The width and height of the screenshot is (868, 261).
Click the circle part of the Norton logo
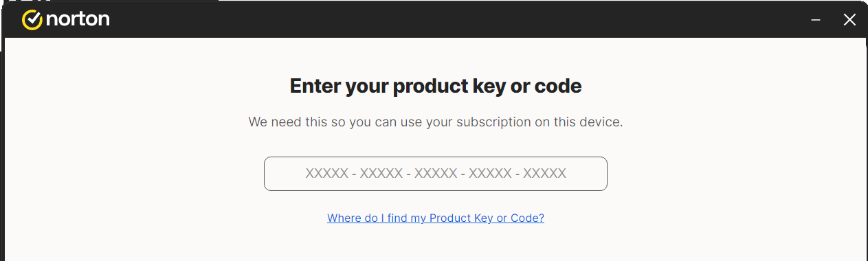pyautogui.click(x=32, y=21)
